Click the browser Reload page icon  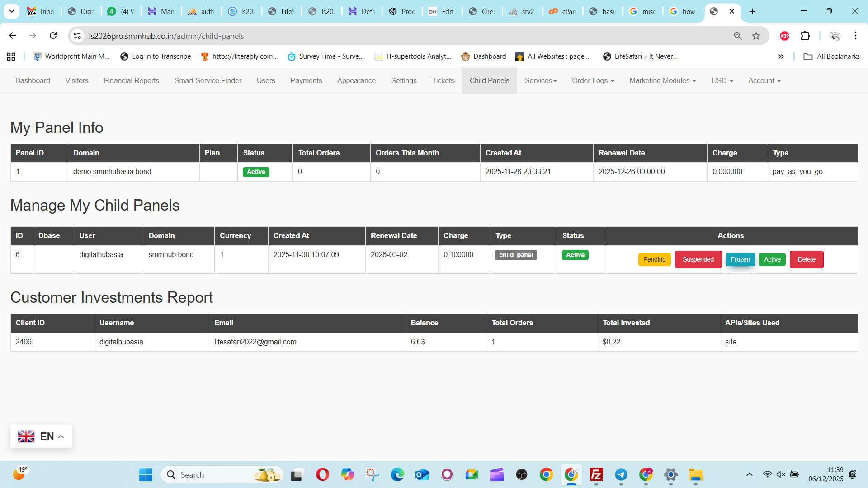(53, 36)
